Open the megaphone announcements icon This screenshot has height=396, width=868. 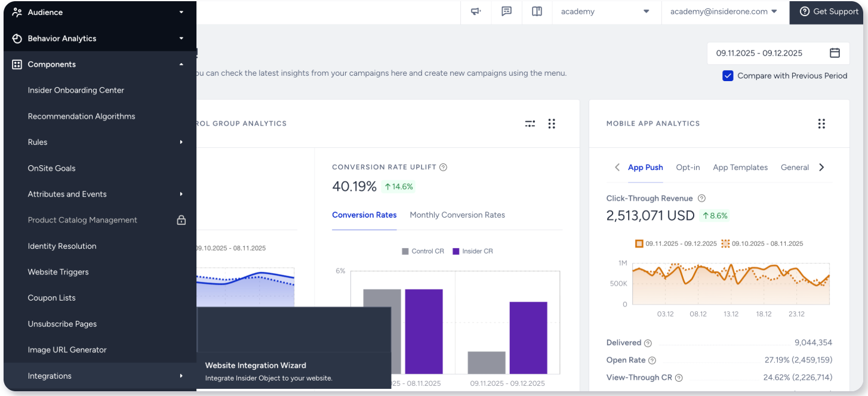pyautogui.click(x=476, y=11)
